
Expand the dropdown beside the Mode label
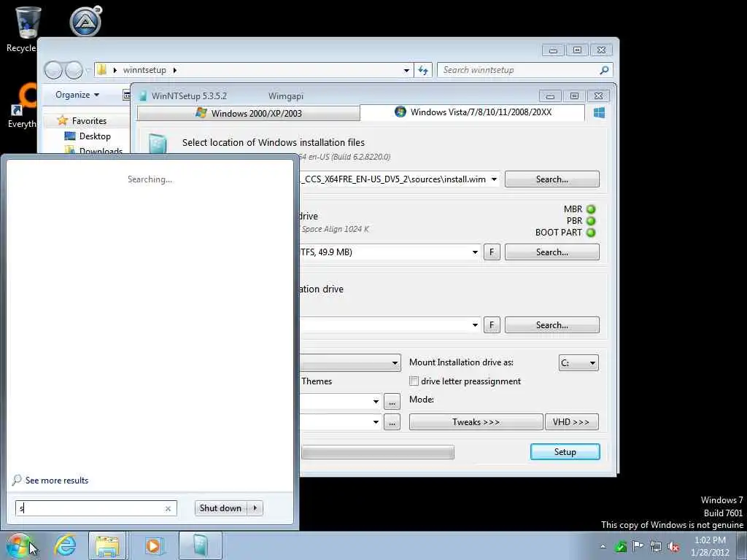click(x=376, y=402)
